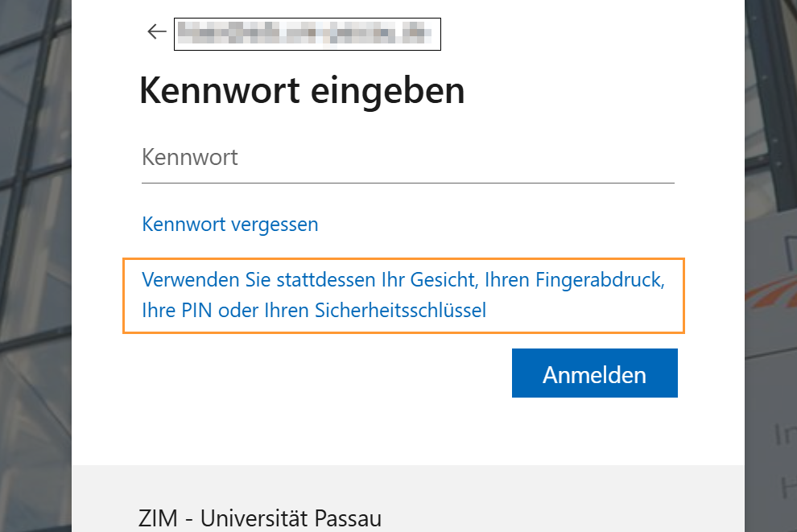Screen dimensions: 797x532
Task: Select the displayed account email at top
Action: point(307,34)
